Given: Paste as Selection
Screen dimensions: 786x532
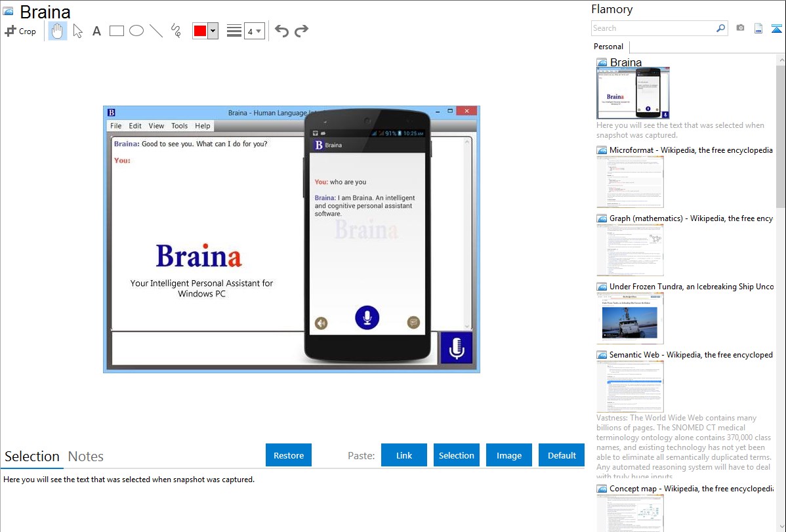Looking at the screenshot, I should click(x=457, y=455).
